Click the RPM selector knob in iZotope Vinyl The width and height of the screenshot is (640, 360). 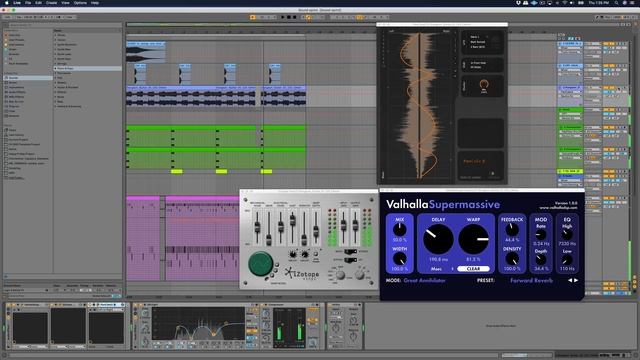360,275
